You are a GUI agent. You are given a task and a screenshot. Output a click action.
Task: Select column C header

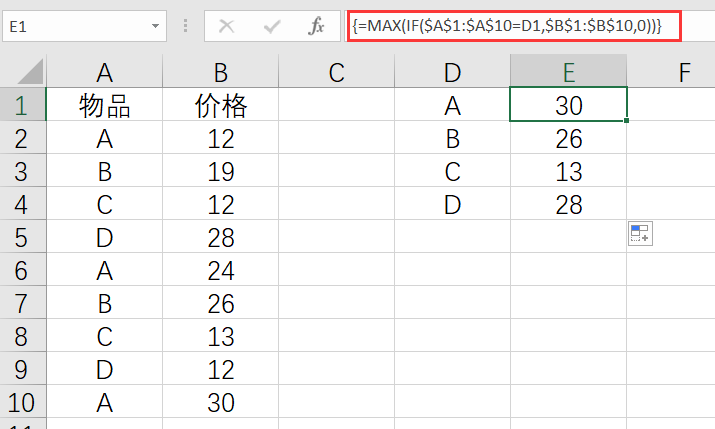click(x=337, y=72)
